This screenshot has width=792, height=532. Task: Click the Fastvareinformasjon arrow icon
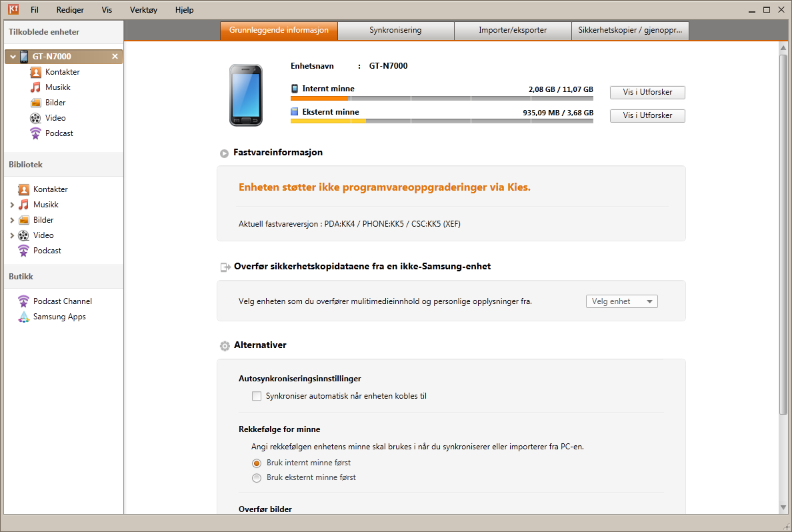pos(224,153)
